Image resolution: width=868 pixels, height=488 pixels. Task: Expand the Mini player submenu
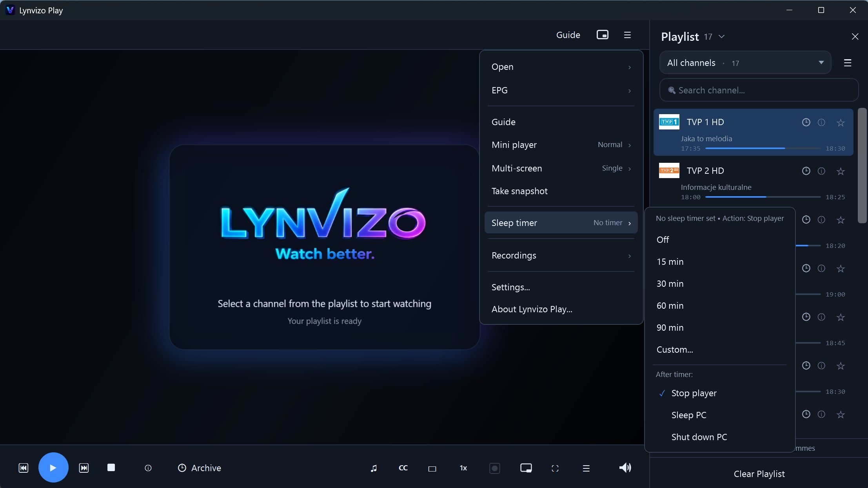coord(561,145)
